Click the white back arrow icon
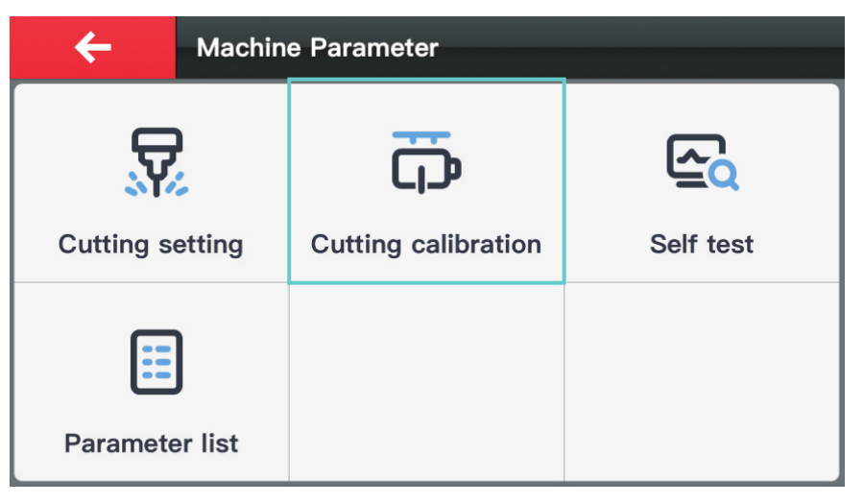Viewport: 864px width, 504px height. [x=92, y=47]
